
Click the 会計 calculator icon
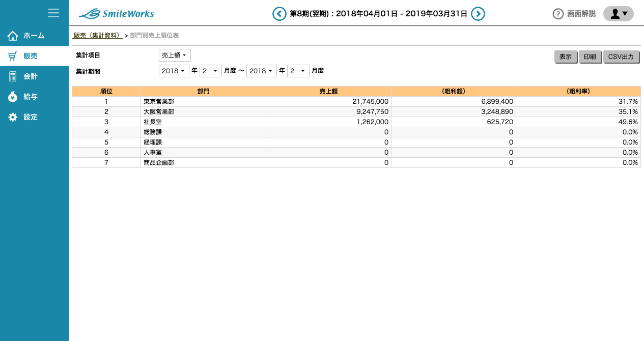click(x=13, y=76)
